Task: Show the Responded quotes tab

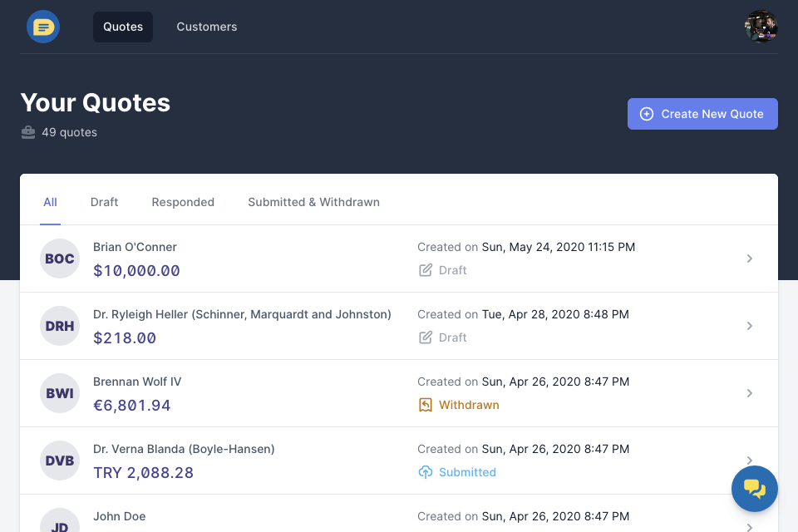Action: [183, 202]
